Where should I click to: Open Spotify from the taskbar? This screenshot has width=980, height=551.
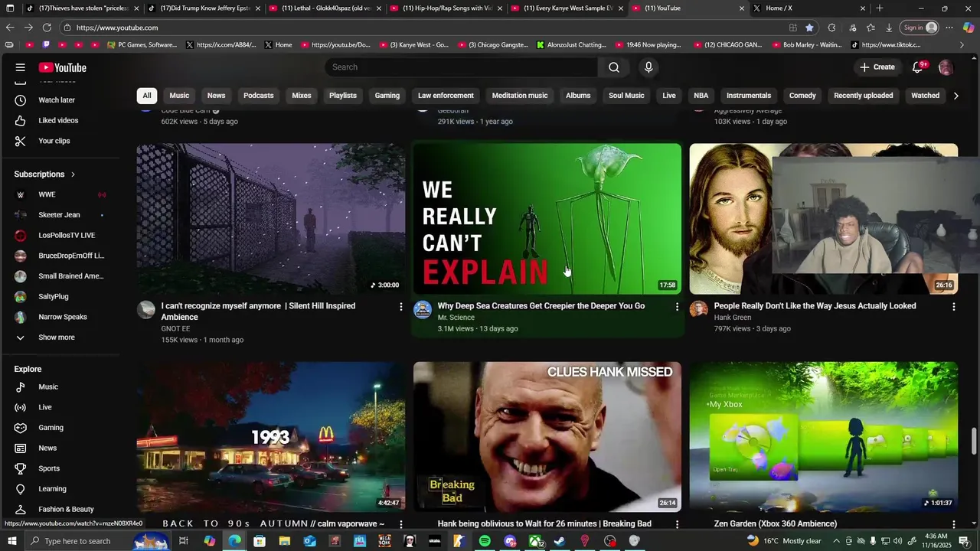click(485, 541)
